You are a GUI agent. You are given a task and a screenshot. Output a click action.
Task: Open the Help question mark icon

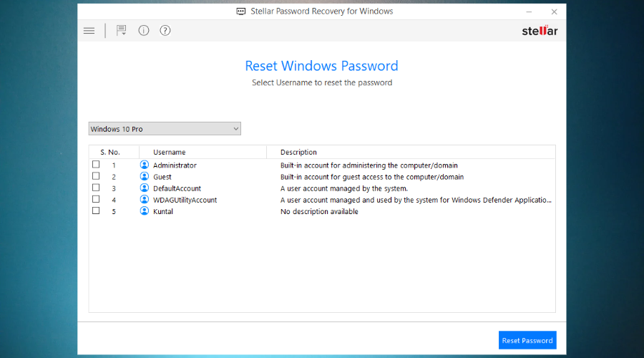165,30
